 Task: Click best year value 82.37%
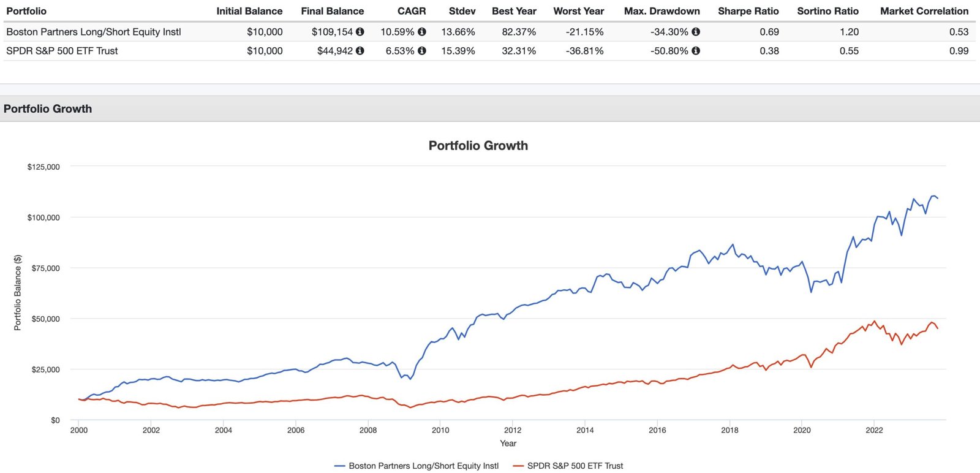(x=519, y=32)
